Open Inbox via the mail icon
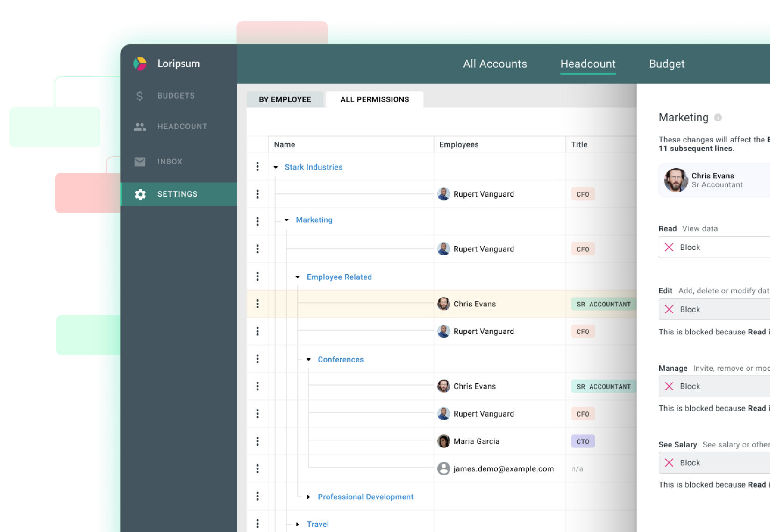Viewport: 770px width, 532px height. click(139, 162)
